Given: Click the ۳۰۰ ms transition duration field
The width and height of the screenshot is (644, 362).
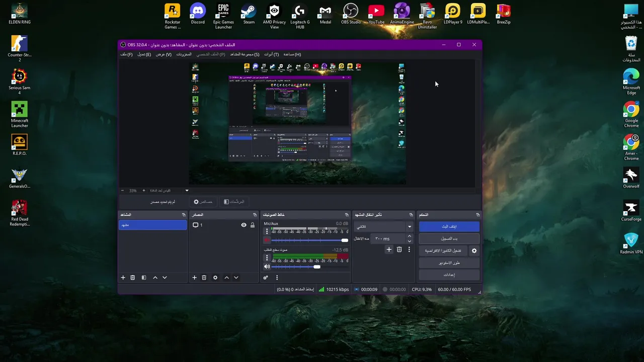Looking at the screenshot, I should pos(387,239).
